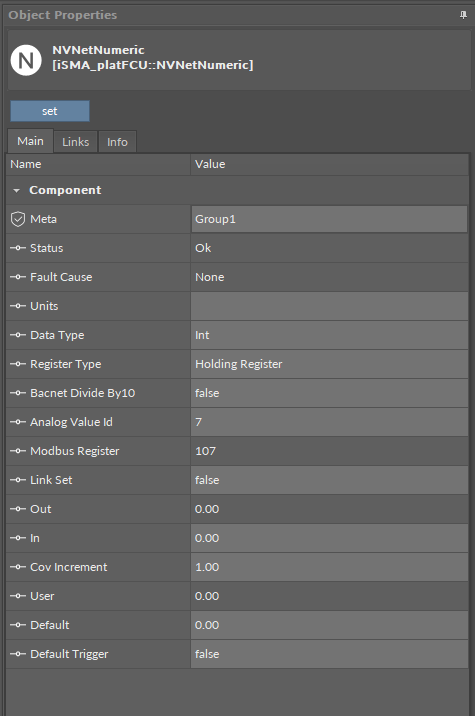
Task: Click the NVNetNumeric component N icon
Action: pos(26,60)
